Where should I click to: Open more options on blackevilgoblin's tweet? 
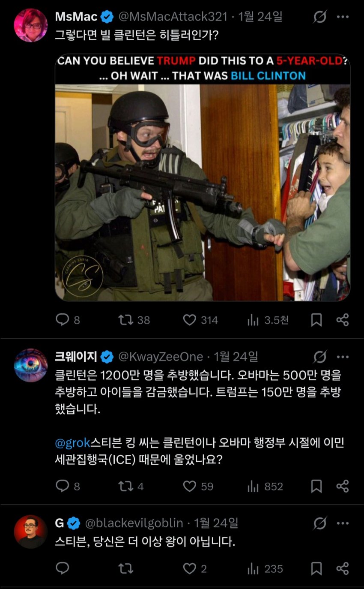pyautogui.click(x=343, y=523)
